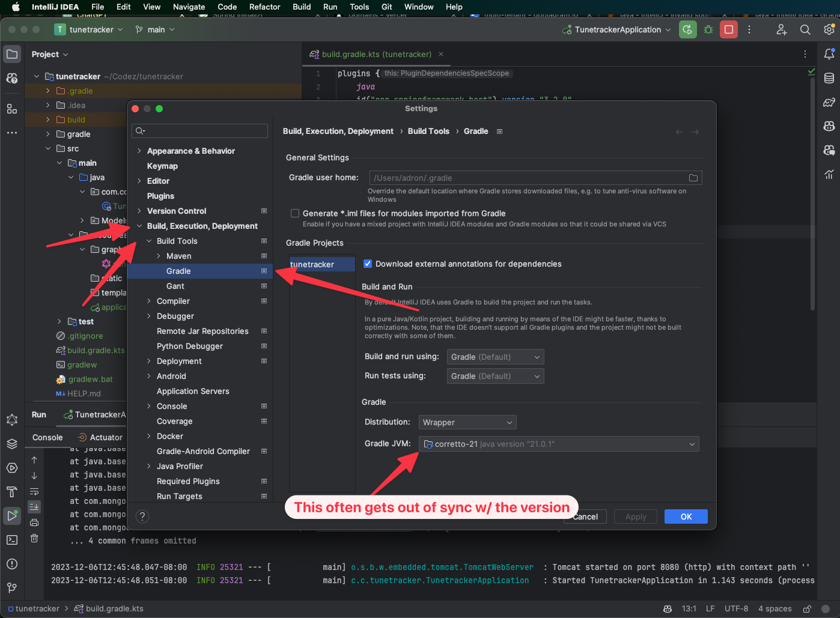The width and height of the screenshot is (840, 618).
Task: Click folder browse icon in Gradle user home
Action: point(693,178)
